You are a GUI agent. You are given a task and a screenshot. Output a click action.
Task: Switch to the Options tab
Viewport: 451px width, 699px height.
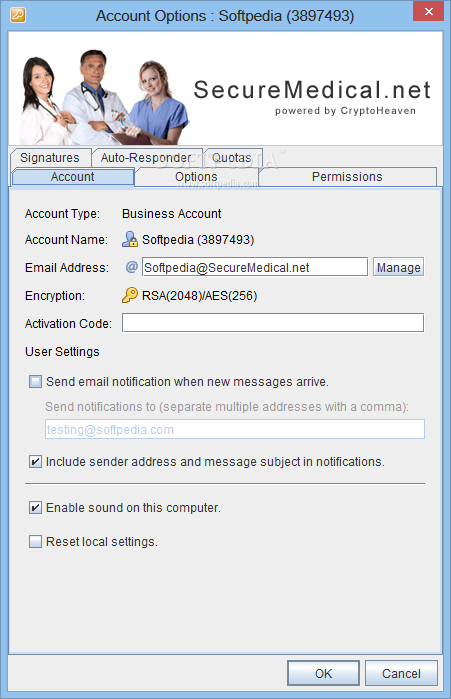[196, 177]
